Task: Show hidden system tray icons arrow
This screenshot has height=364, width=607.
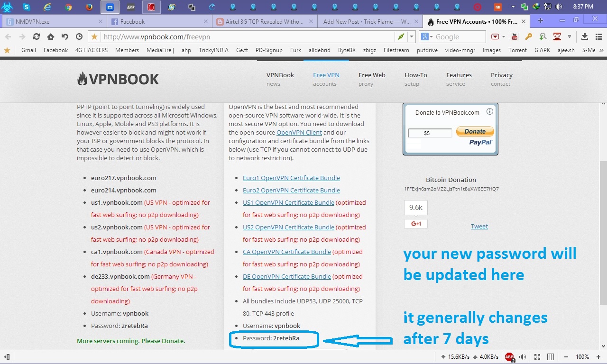Action: click(514, 7)
